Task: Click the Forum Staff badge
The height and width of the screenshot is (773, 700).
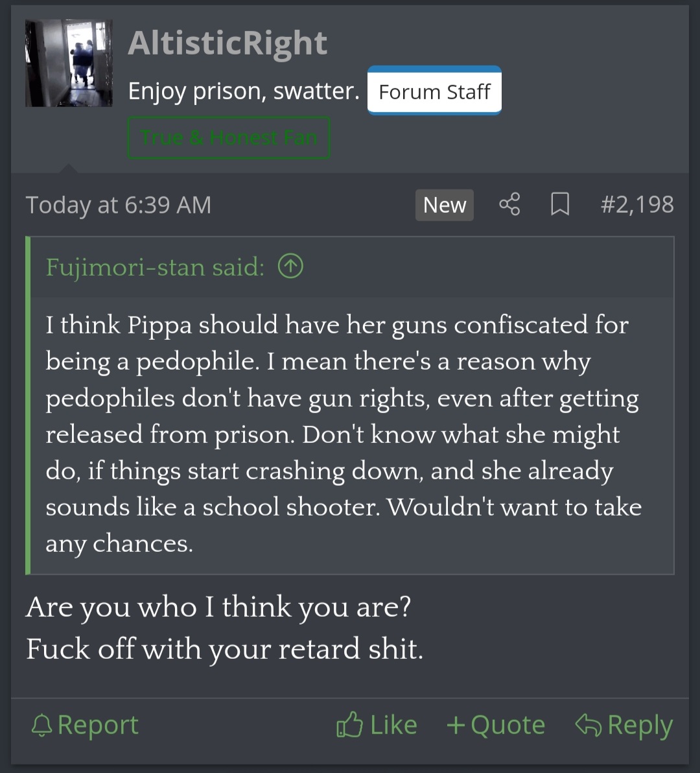Action: tap(434, 91)
